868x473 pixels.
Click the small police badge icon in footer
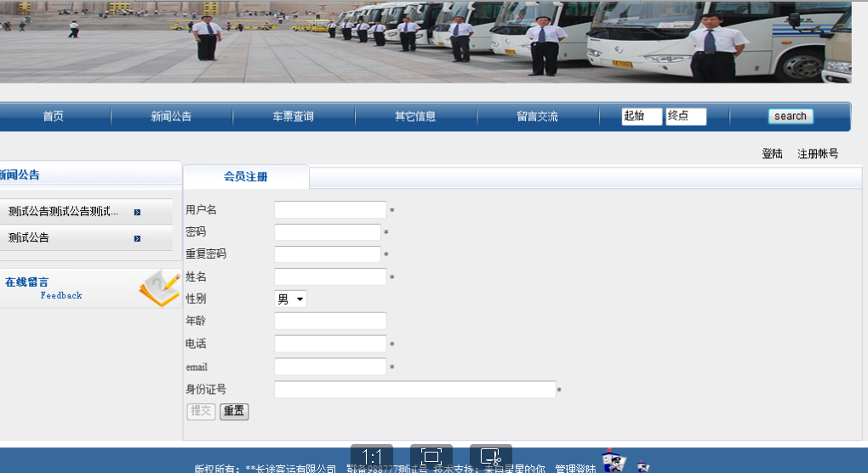tap(642, 466)
